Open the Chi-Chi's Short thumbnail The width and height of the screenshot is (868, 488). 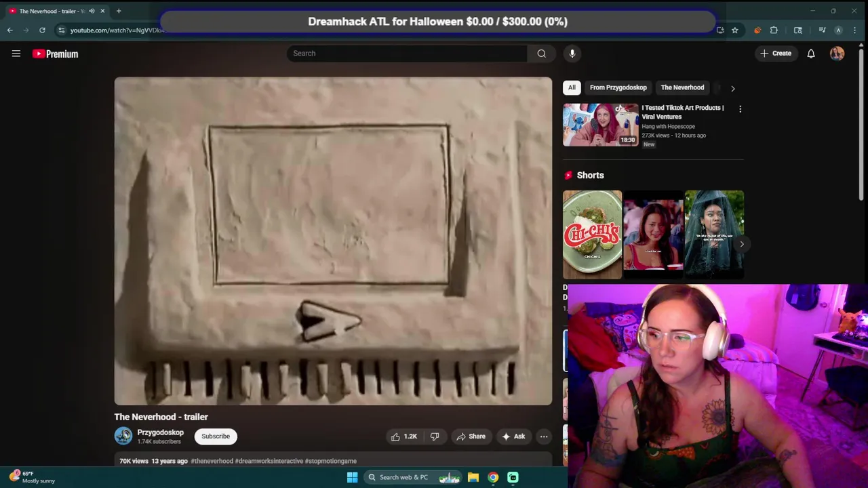[x=592, y=235]
